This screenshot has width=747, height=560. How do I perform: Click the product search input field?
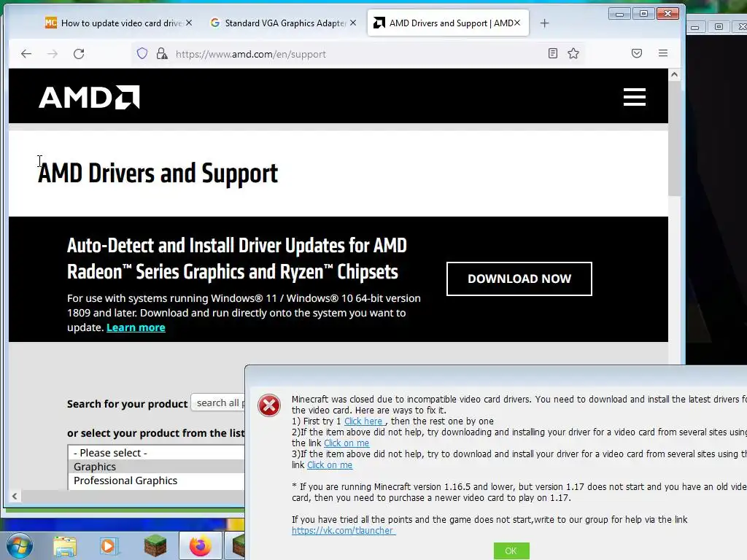tap(217, 402)
